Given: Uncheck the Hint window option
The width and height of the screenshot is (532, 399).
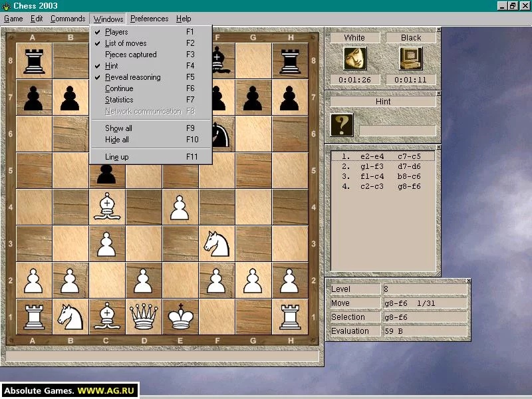Looking at the screenshot, I should point(151,66).
